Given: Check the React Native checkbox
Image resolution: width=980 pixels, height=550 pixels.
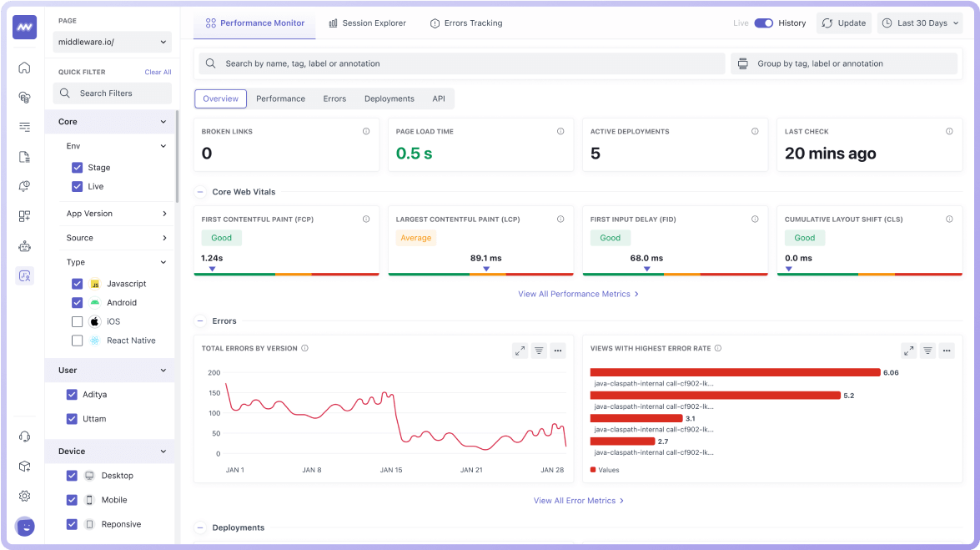Looking at the screenshot, I should pos(78,341).
